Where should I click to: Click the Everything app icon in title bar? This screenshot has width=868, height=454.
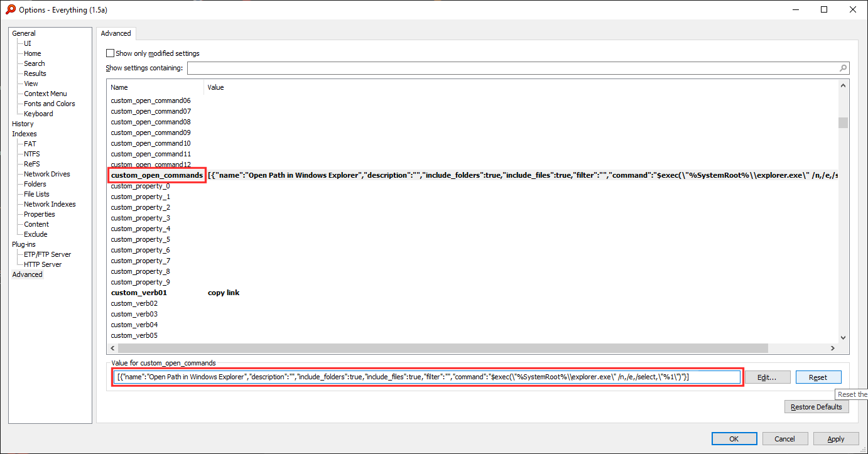(10, 9)
